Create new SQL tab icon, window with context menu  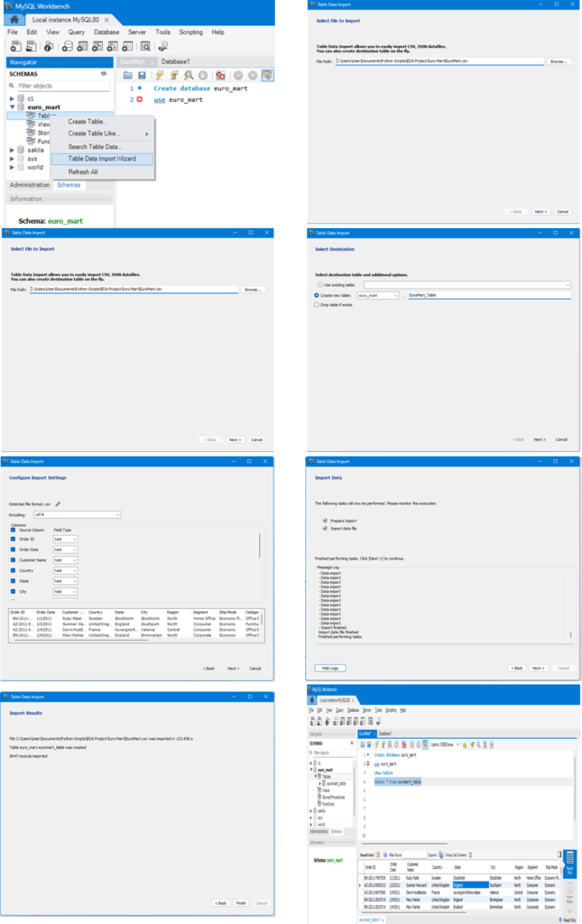[x=16, y=46]
